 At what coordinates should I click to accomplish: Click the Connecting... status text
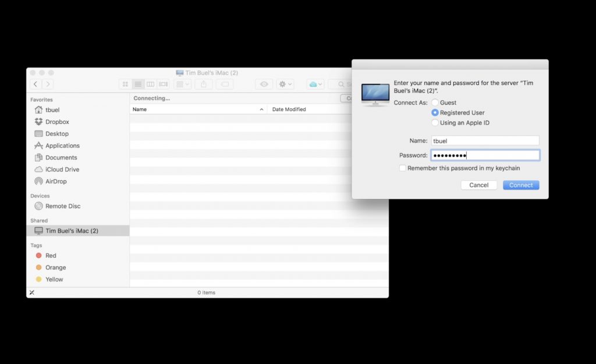pyautogui.click(x=152, y=98)
